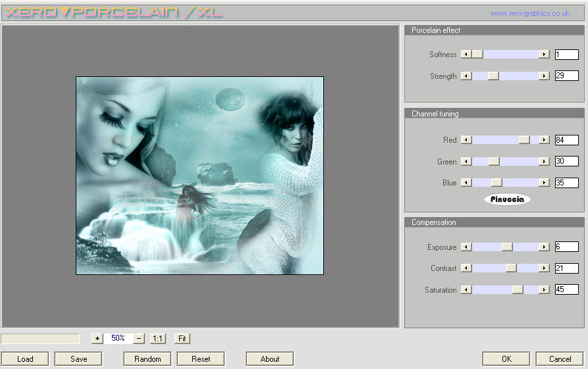Raise Exposure using its right arrow

coord(544,247)
